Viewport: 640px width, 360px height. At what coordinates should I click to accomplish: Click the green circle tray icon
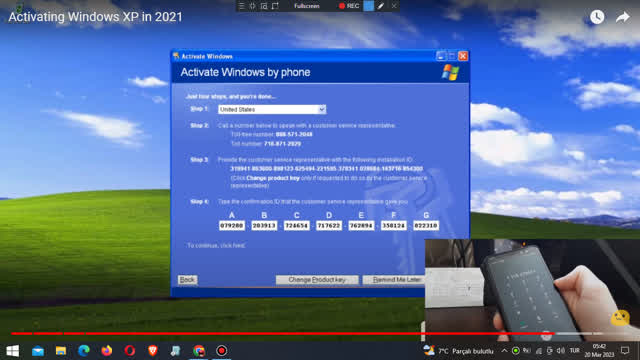tap(516, 351)
